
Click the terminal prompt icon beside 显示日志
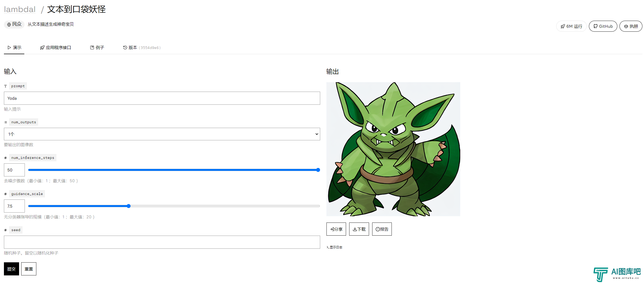point(328,247)
